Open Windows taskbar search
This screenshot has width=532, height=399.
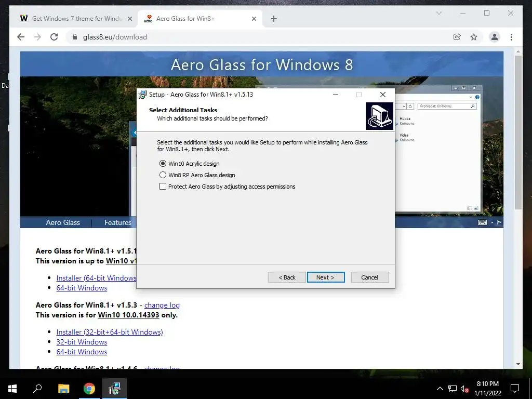(37, 389)
